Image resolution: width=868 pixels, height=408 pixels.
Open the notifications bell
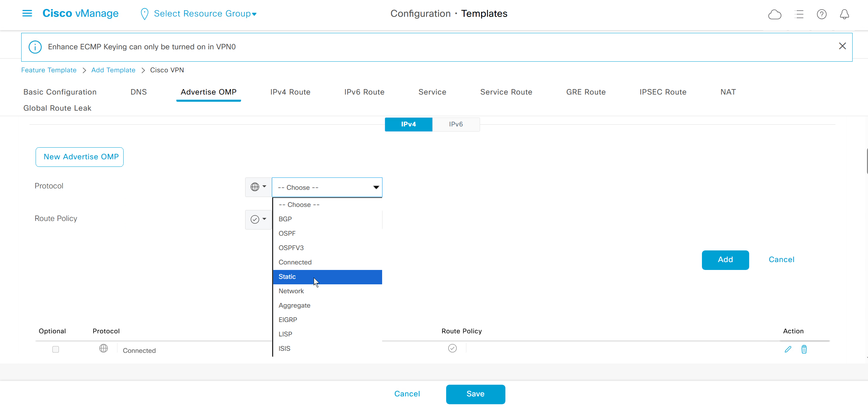coord(844,14)
